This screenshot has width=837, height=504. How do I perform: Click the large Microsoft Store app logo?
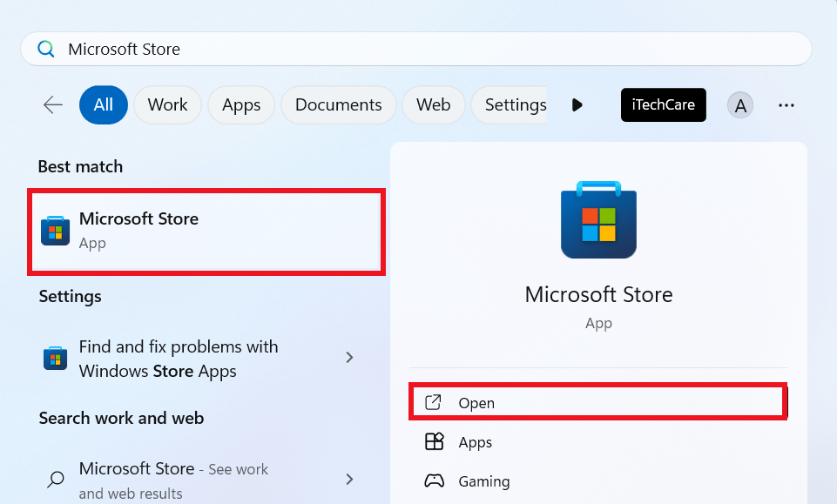(x=598, y=219)
